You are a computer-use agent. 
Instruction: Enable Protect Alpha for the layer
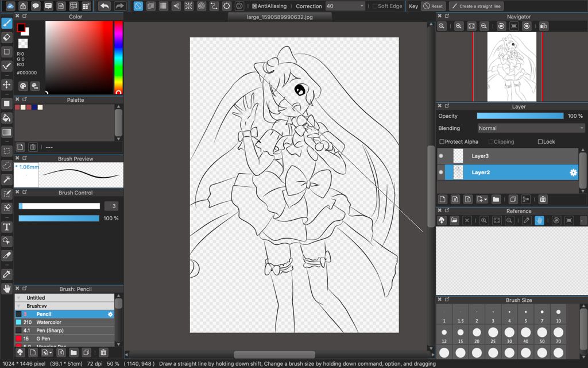(x=442, y=141)
